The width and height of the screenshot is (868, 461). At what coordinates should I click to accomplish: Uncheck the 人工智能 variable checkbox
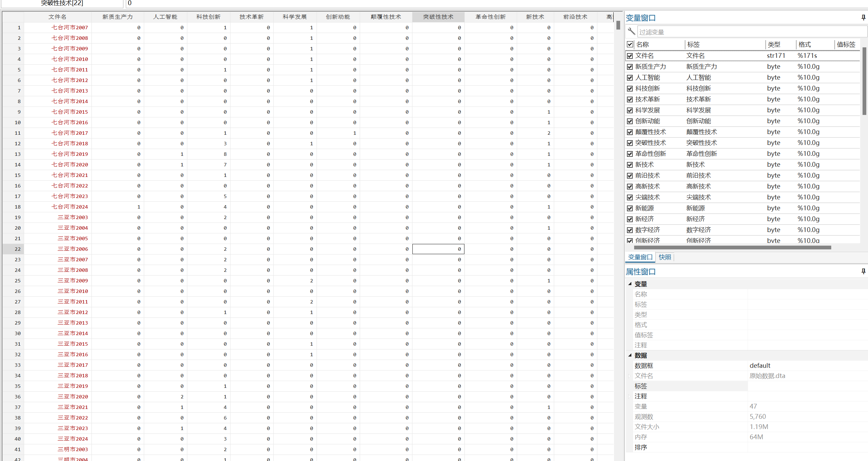click(630, 78)
